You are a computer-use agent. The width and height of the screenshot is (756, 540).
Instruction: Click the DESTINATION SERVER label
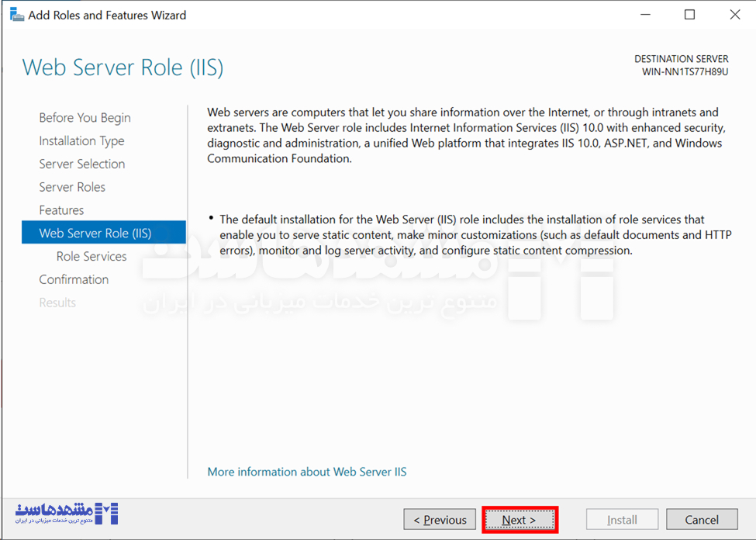click(x=682, y=59)
